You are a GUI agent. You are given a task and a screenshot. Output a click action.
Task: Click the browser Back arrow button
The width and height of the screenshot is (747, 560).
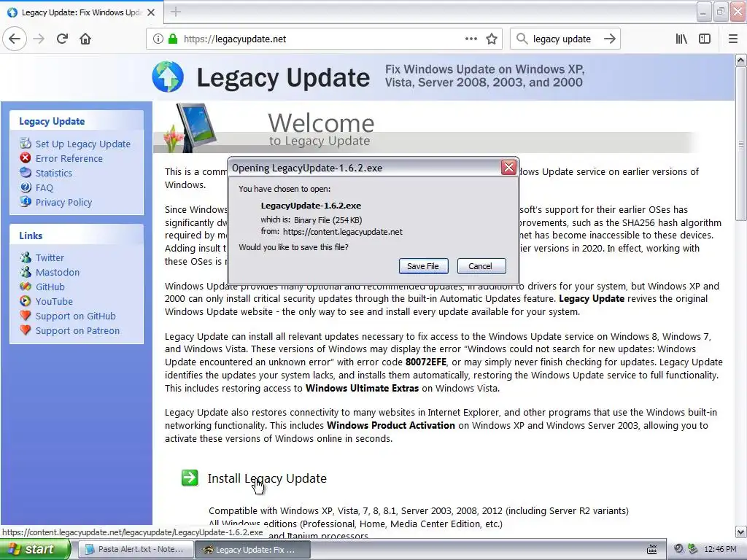[15, 39]
